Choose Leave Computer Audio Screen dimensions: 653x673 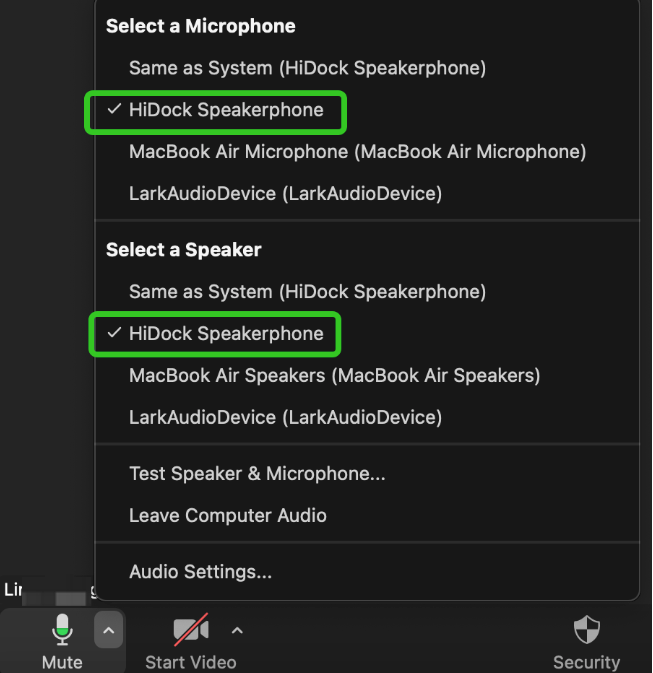[228, 516]
